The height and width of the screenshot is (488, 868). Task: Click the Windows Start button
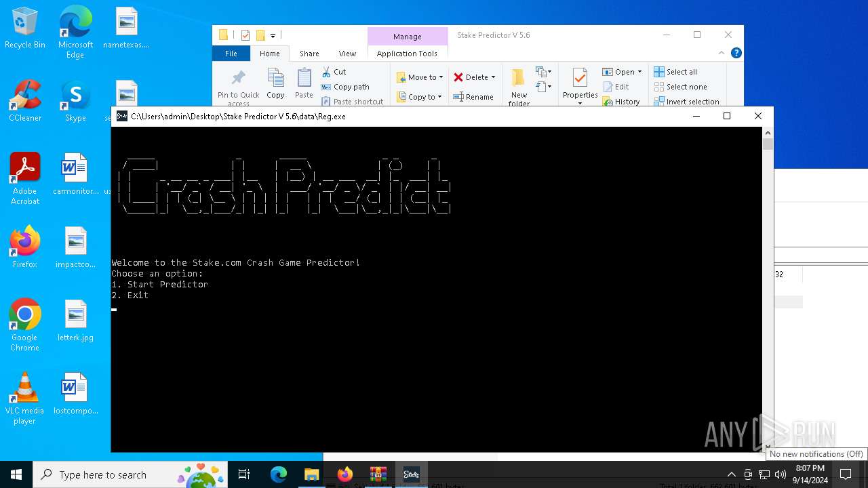(x=16, y=474)
